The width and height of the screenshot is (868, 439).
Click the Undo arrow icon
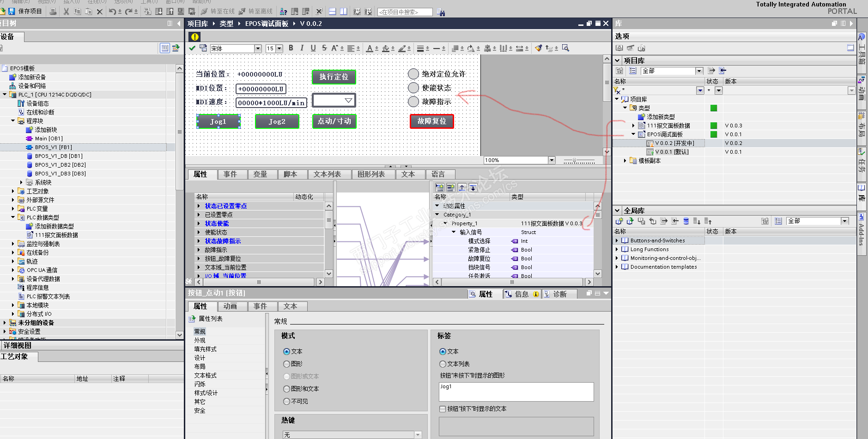(112, 11)
